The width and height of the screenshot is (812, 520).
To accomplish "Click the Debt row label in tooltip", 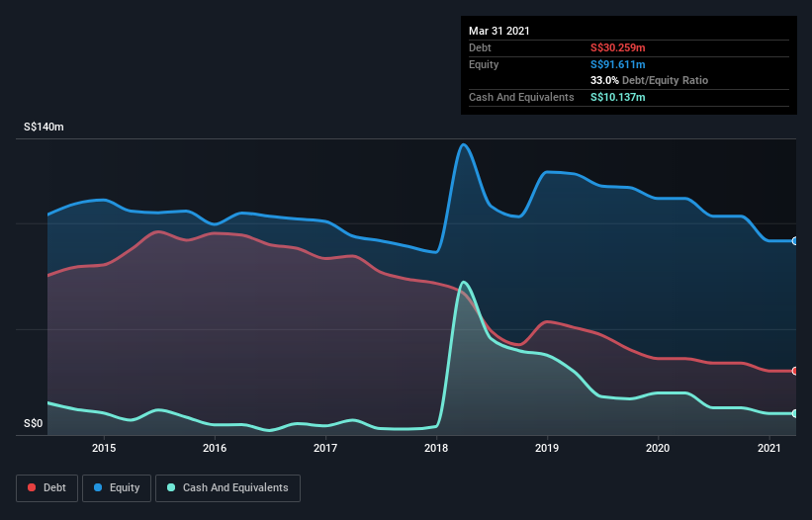I will pyautogui.click(x=480, y=47).
